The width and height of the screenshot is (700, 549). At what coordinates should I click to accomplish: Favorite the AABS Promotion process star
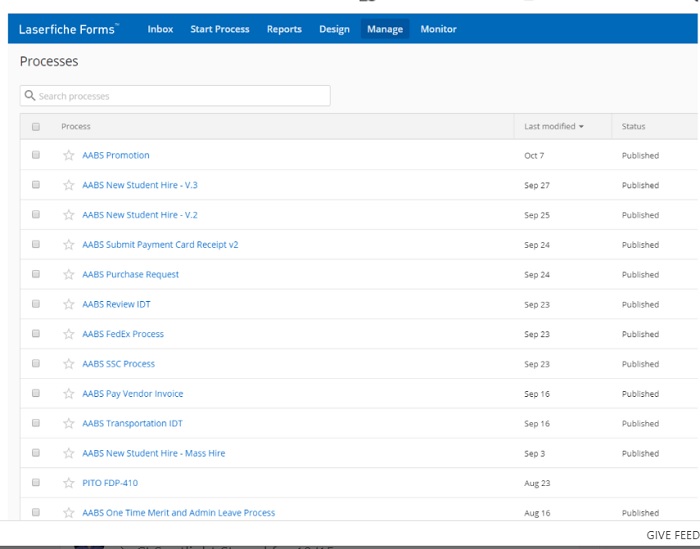tap(68, 155)
